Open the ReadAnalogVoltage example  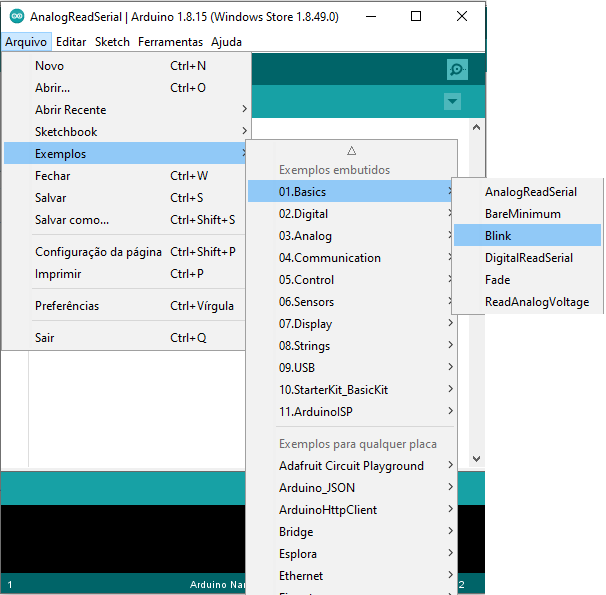[528, 302]
